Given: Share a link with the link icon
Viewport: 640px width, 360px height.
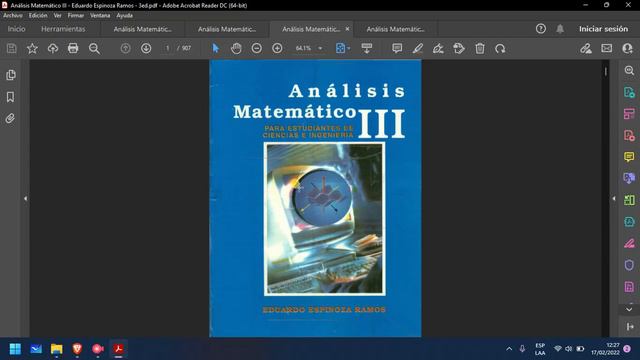Looking at the screenshot, I should pyautogui.click(x=586, y=48).
